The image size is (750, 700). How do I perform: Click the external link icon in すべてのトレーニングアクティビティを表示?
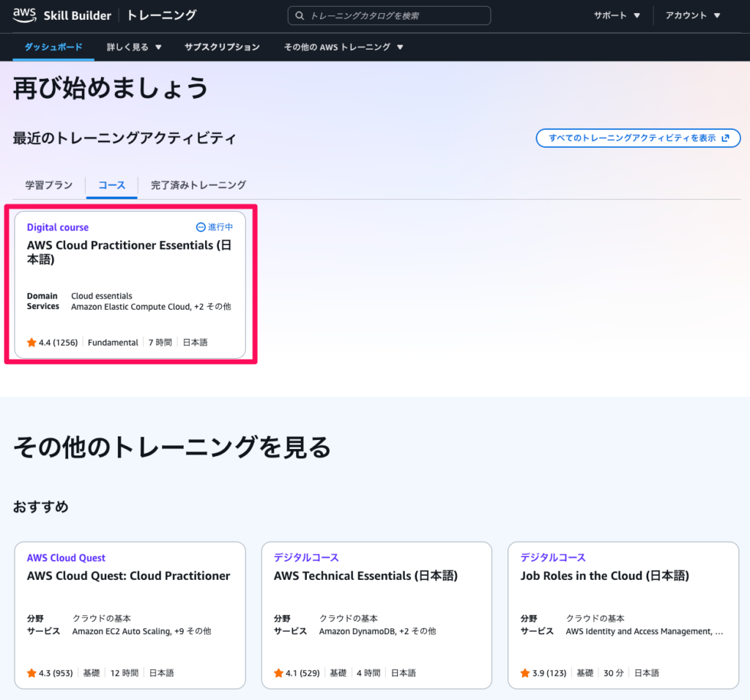coord(726,138)
